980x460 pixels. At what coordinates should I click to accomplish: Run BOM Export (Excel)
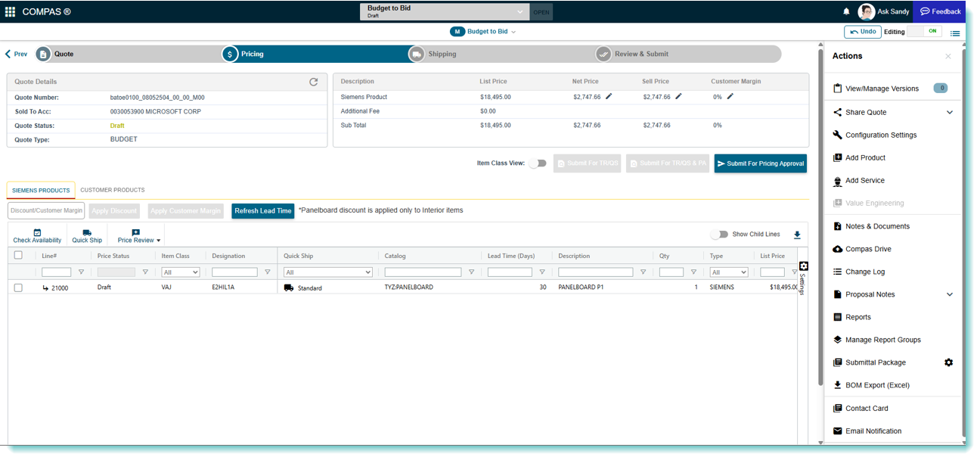[871, 385]
